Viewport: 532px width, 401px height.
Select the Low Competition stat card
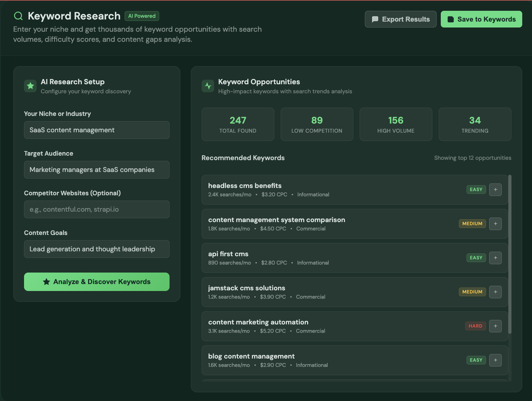tap(316, 124)
